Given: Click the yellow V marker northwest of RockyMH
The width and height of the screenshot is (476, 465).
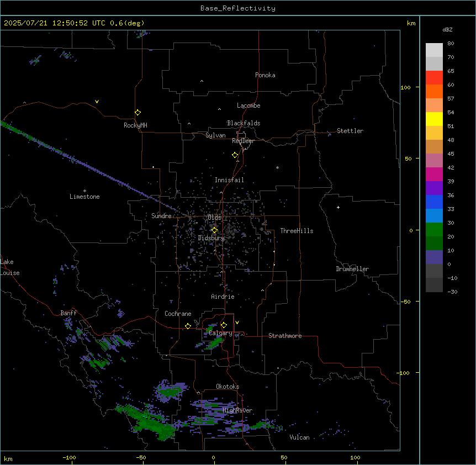Looking at the screenshot, I should (x=97, y=102).
